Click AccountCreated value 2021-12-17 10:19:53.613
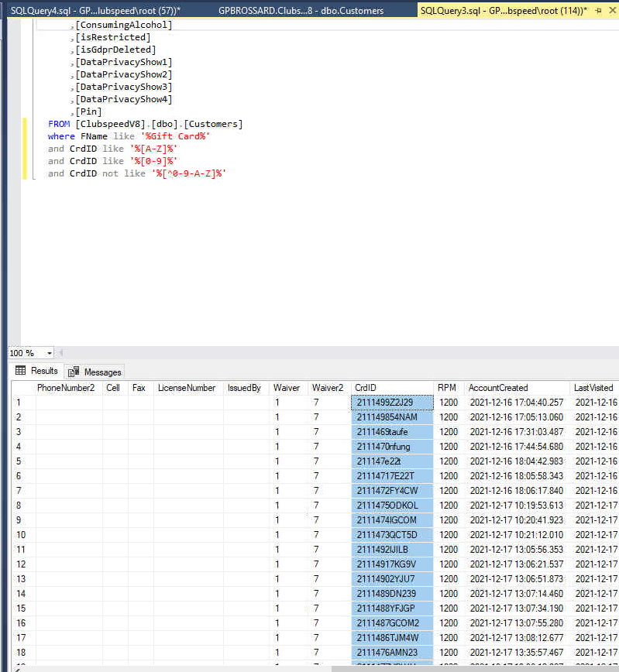 click(x=517, y=506)
